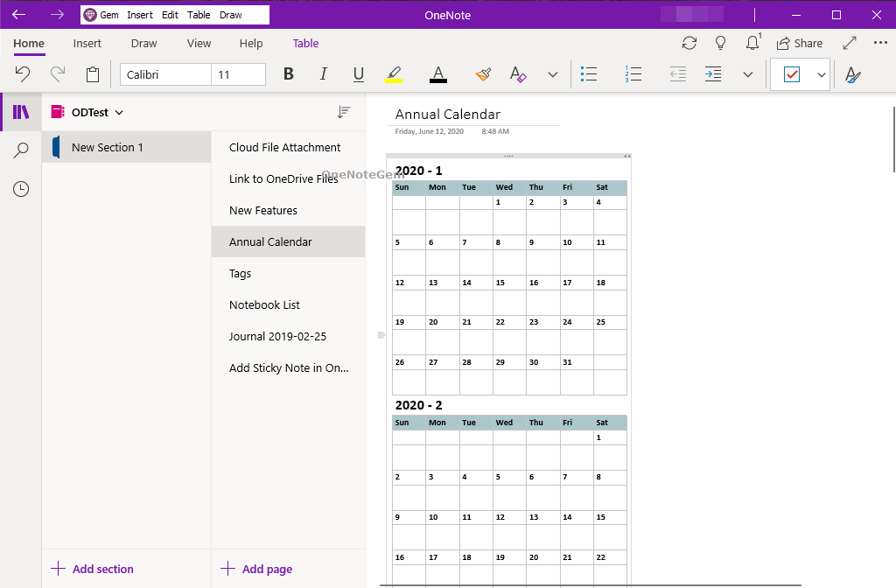Switch to the Help tab

[x=251, y=44]
